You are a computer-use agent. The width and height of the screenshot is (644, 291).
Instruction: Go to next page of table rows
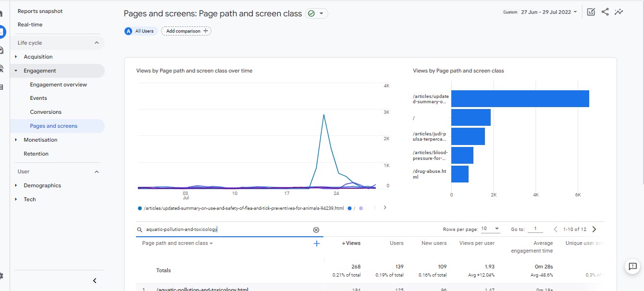(x=594, y=230)
